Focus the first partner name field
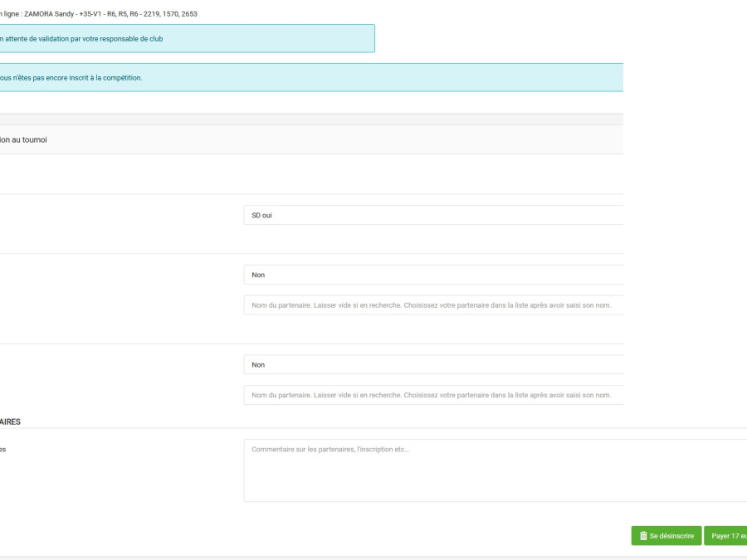 (x=433, y=305)
